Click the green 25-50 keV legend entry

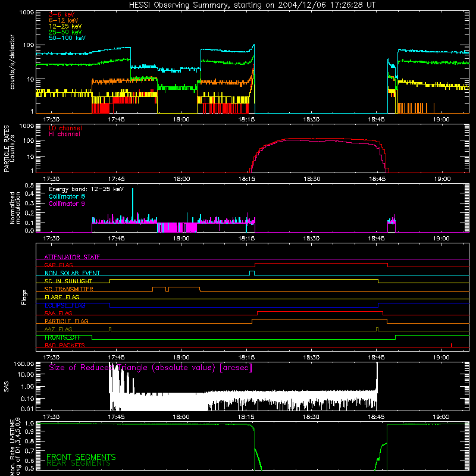pos(65,32)
